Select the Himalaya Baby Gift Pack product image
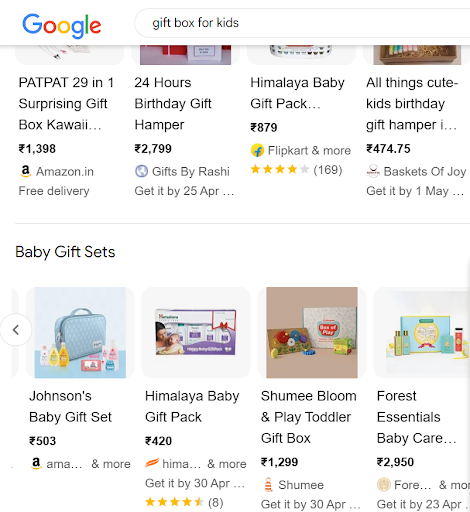 [x=196, y=333]
